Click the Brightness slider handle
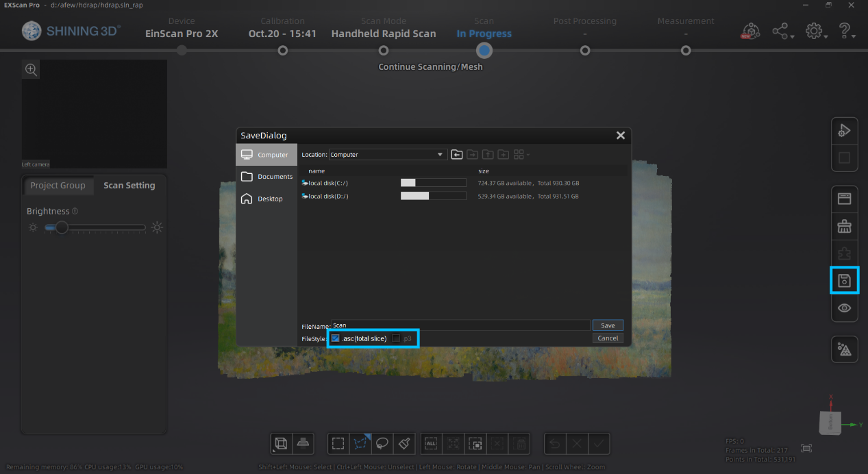Screen dimensions: 868x474 (62, 227)
